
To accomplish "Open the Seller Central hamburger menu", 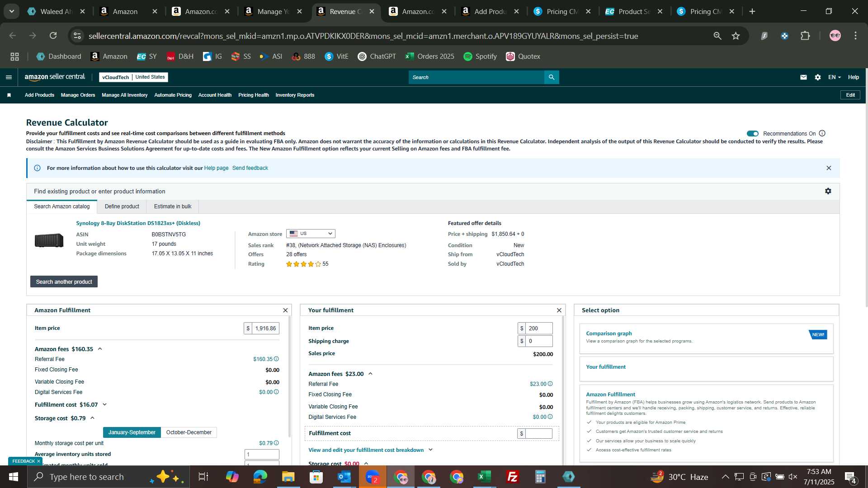I will point(9,77).
